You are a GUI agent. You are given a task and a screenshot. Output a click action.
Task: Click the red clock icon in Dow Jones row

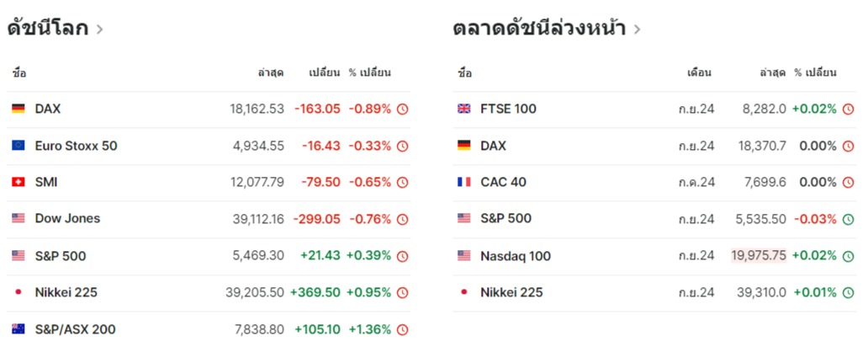[x=402, y=219]
